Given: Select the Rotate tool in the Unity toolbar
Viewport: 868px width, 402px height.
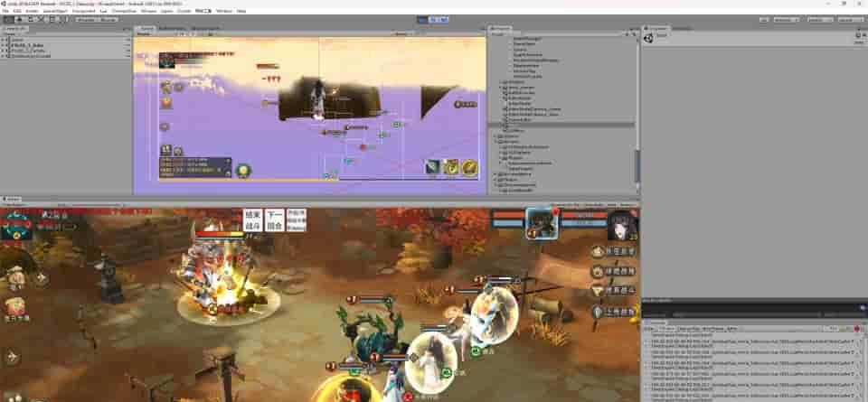Looking at the screenshot, I should pos(31,19).
